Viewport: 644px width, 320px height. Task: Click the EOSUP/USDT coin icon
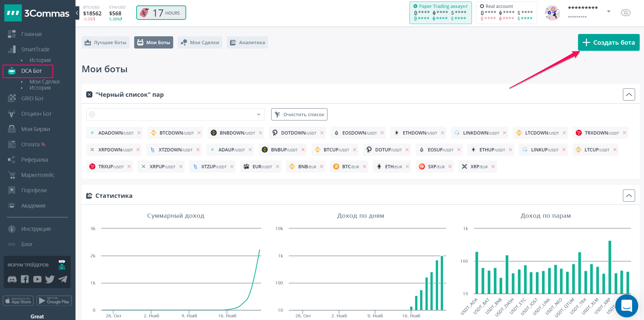click(x=422, y=150)
